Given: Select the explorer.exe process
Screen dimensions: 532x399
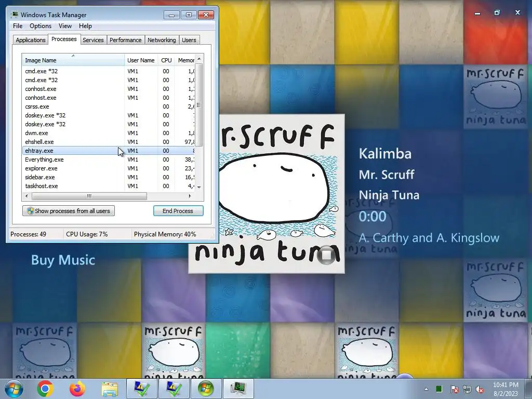Looking at the screenshot, I should tap(109, 168).
